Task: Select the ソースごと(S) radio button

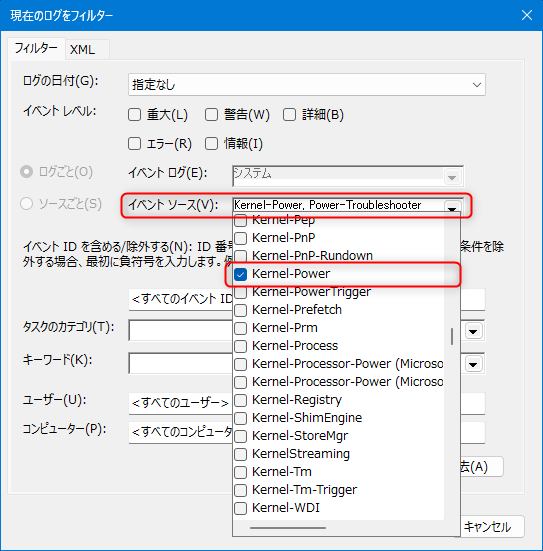Action: tap(26, 203)
